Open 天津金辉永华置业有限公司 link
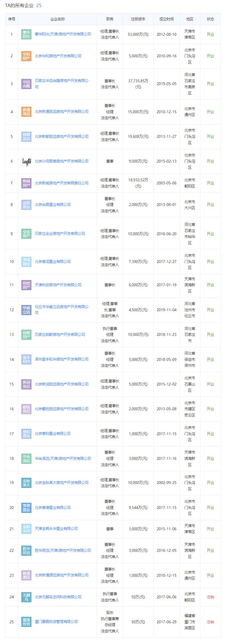The width and height of the screenshot is (227, 644). click(x=56, y=529)
